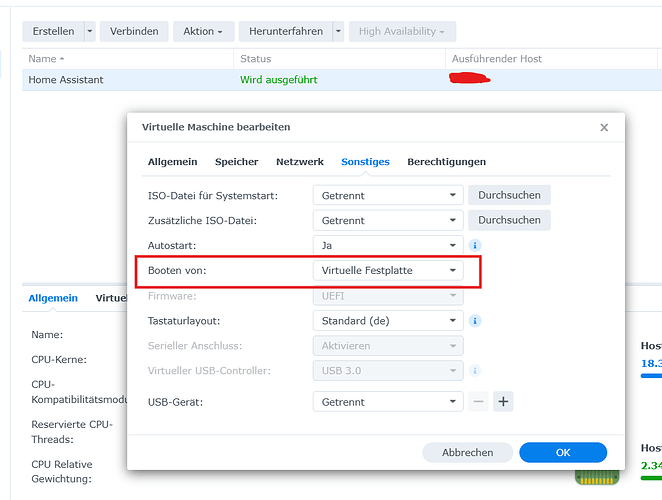The height and width of the screenshot is (500, 662).
Task: Switch to the Netzwerk tab
Action: click(x=300, y=162)
